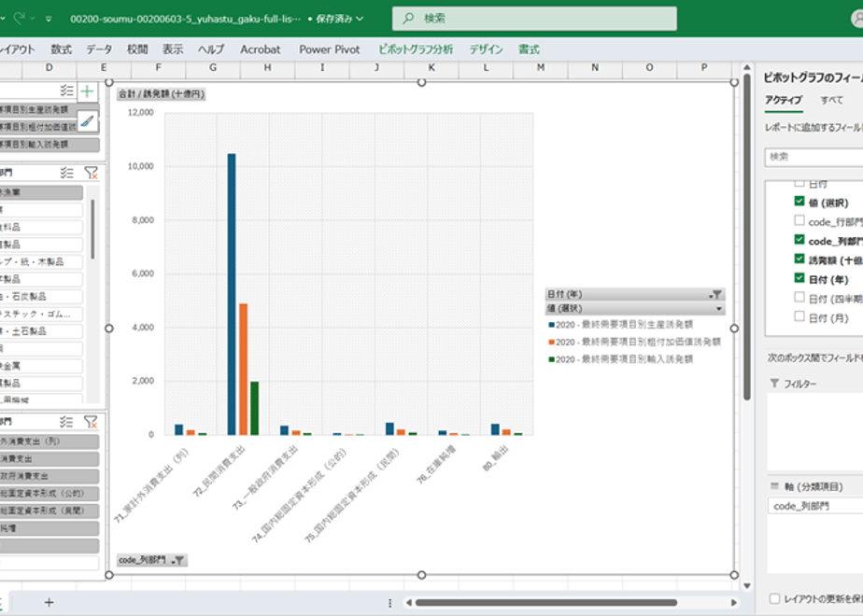Enable the 日付 (四半期) field checkbox
Viewport: 863px width, 616px height.
[799, 298]
